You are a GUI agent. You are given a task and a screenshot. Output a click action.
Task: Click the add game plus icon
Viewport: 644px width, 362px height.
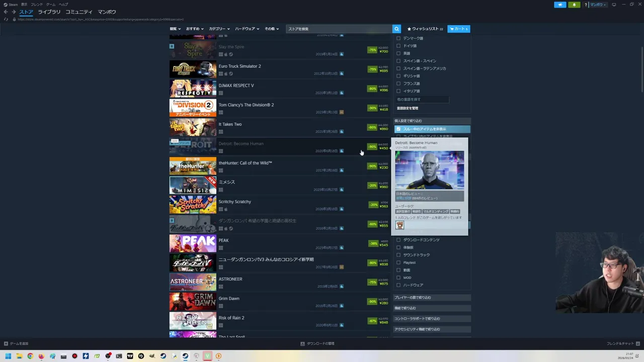6,343
